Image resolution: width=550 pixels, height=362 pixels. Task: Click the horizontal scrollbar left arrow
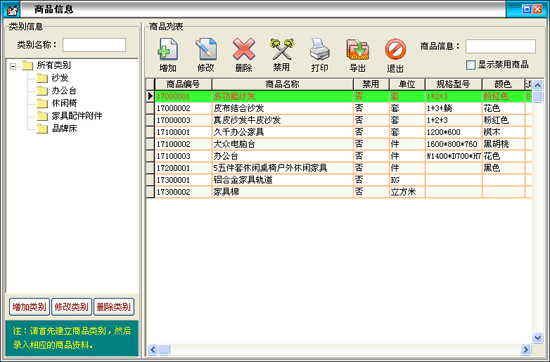[153, 349]
